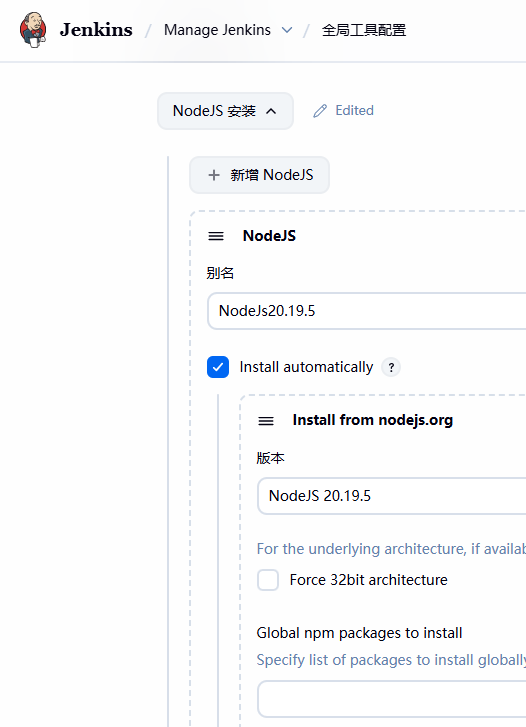Open help for Install automatically
Viewport: 526px width, 727px height.
point(391,368)
